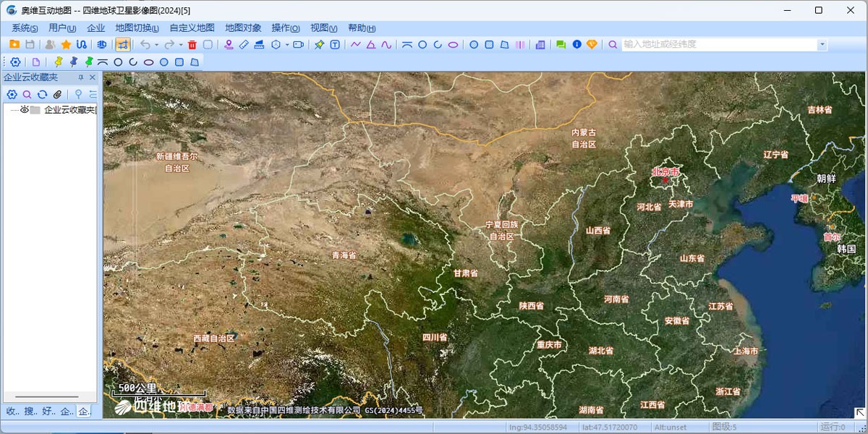Open the redo history dropdown arrow
The height and width of the screenshot is (434, 868).
pyautogui.click(x=180, y=45)
